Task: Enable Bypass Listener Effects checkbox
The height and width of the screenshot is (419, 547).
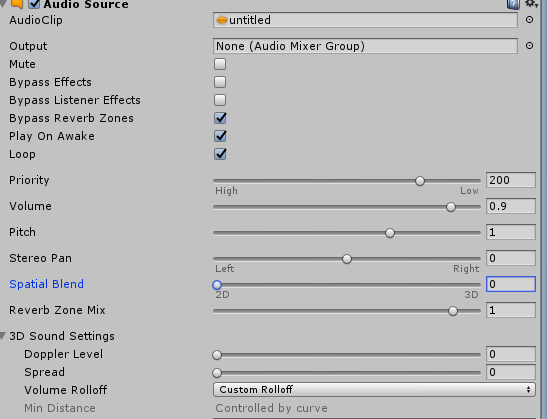Action: pyautogui.click(x=220, y=100)
